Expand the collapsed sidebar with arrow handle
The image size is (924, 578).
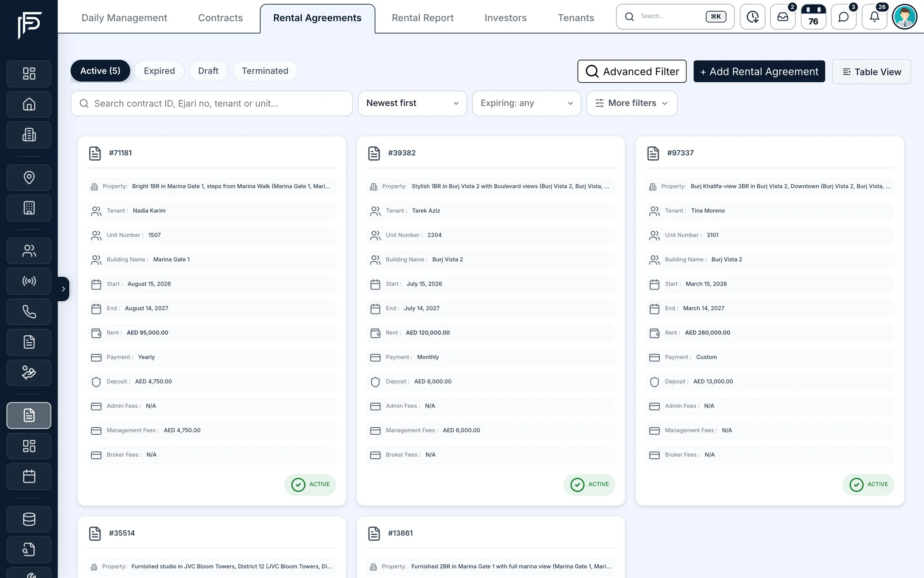click(x=64, y=289)
